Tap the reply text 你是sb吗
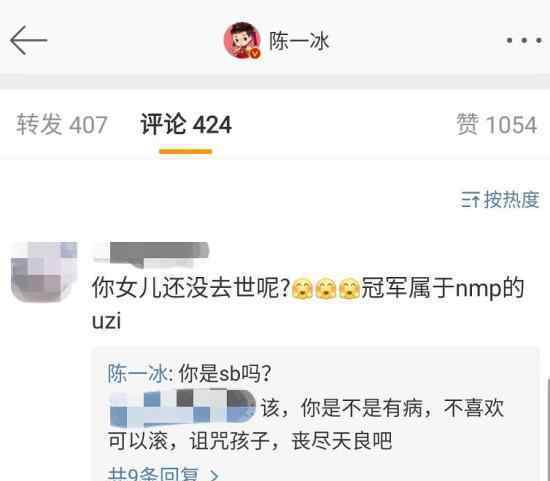Image resolution: width=550 pixels, height=481 pixels. coord(225,374)
